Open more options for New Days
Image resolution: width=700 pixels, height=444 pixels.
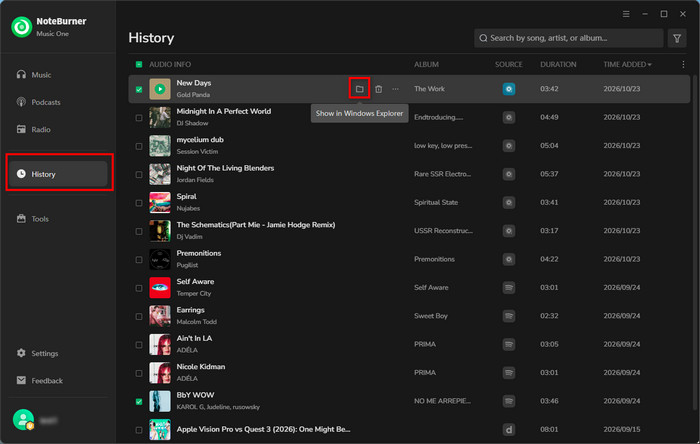(x=396, y=89)
